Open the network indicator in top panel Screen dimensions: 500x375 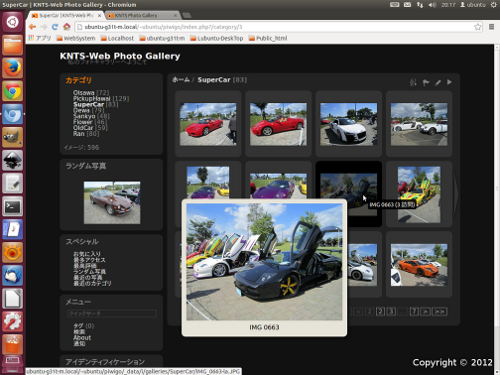[x=420, y=5]
